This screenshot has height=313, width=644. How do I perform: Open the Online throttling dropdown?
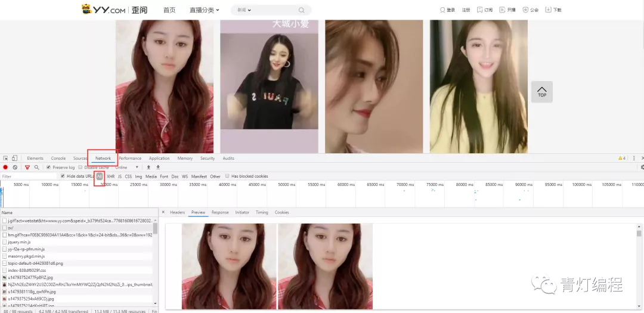pos(126,167)
